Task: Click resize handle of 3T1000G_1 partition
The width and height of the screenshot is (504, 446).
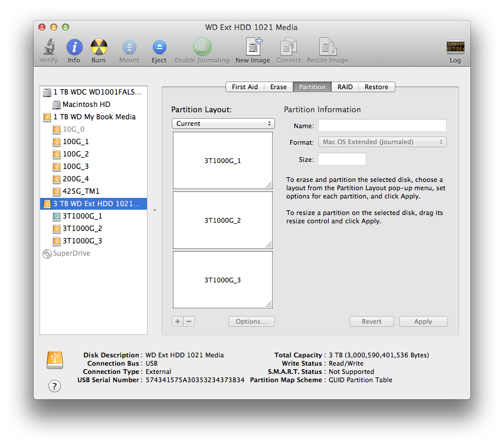Action: 269,185
